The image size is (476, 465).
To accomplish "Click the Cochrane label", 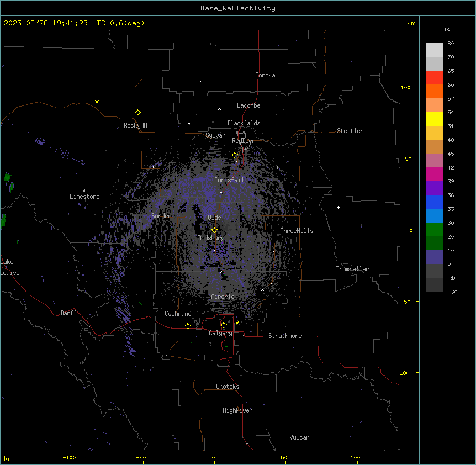I will click(178, 314).
